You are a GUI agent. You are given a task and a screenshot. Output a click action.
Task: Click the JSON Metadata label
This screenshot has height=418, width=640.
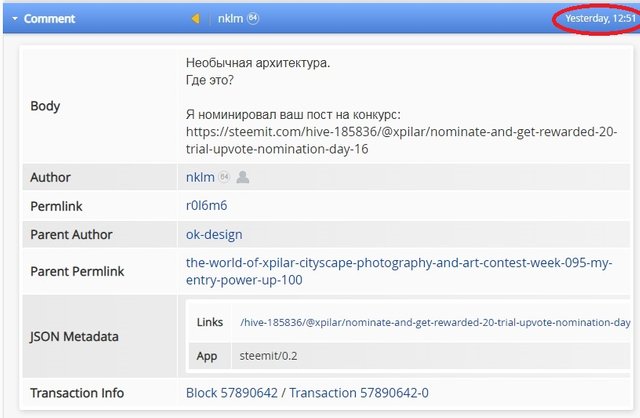[x=74, y=337]
